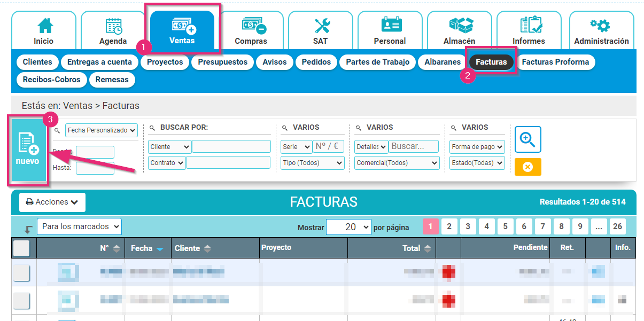Open the Estado (Todas) filter dropdown

click(x=477, y=162)
